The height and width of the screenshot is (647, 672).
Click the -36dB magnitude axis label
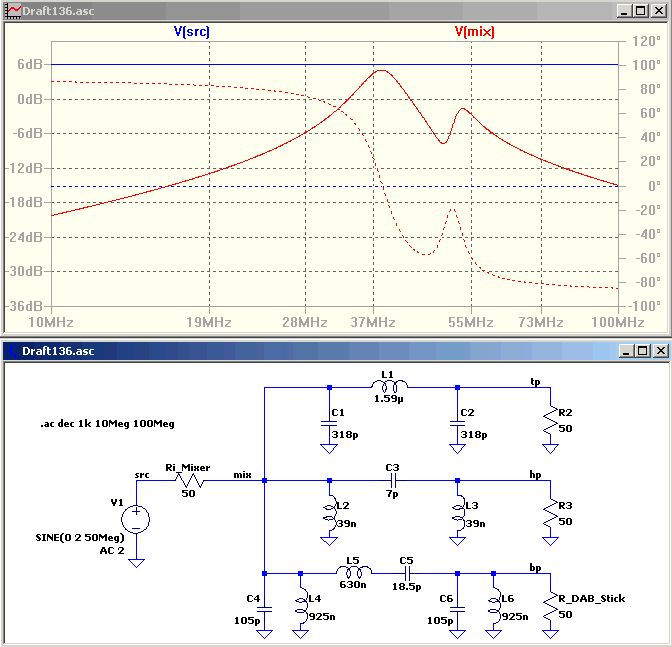pyautogui.click(x=24, y=306)
